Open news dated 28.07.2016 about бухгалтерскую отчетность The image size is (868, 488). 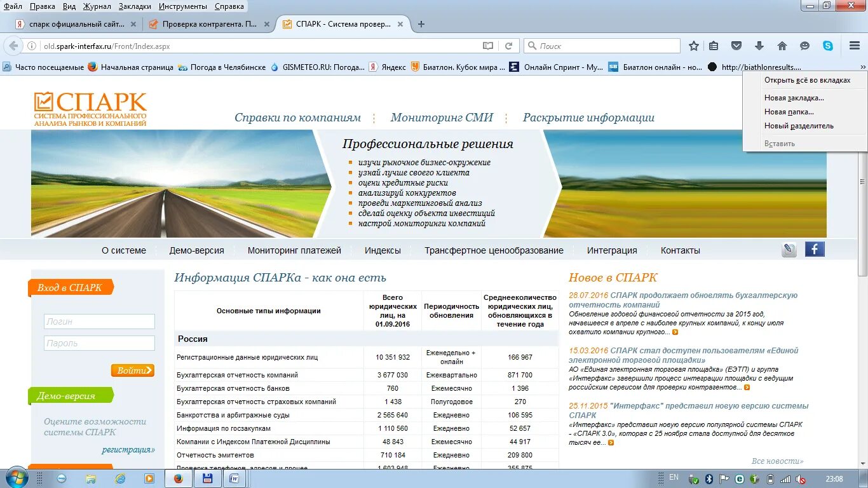coord(683,300)
